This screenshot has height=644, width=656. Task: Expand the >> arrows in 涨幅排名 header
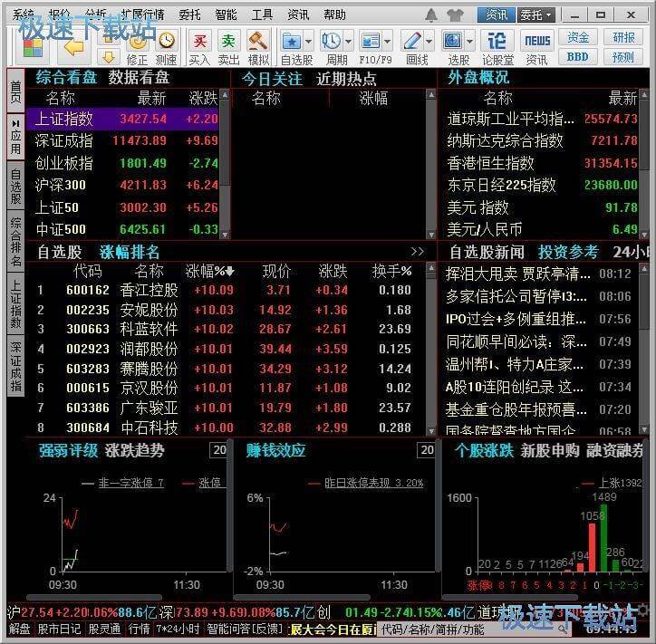[x=417, y=252]
